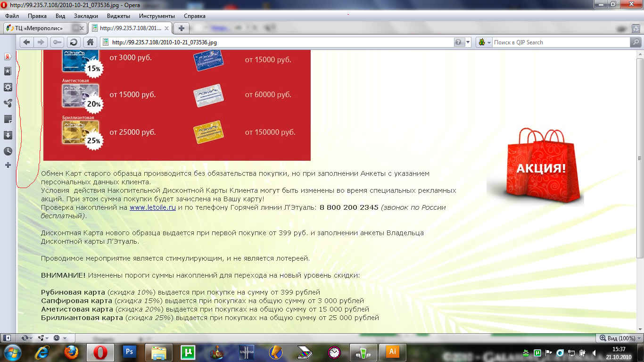Open the Bookmarks star panel in sidebar
The height and width of the screenshot is (362, 644).
click(8, 72)
